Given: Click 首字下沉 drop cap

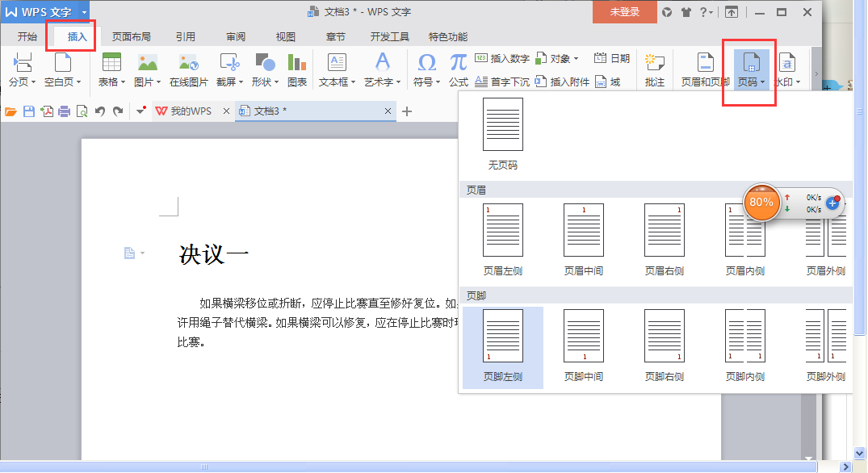Looking at the screenshot, I should [x=503, y=82].
